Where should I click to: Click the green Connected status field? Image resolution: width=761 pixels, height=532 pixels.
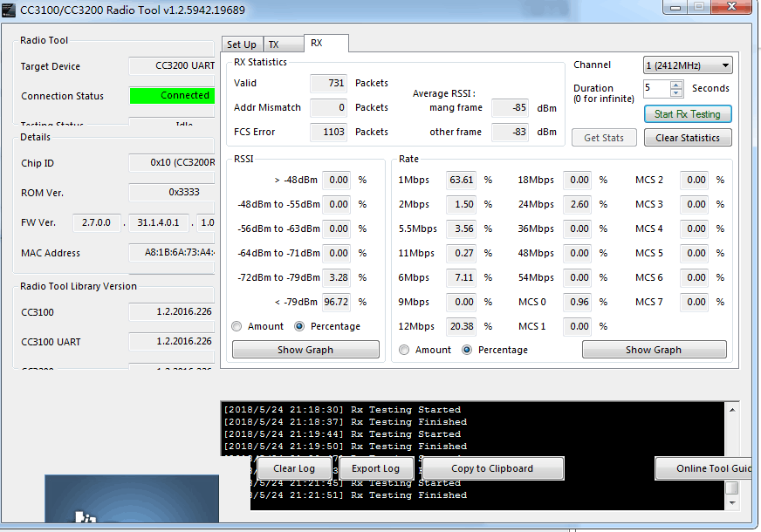(172, 96)
